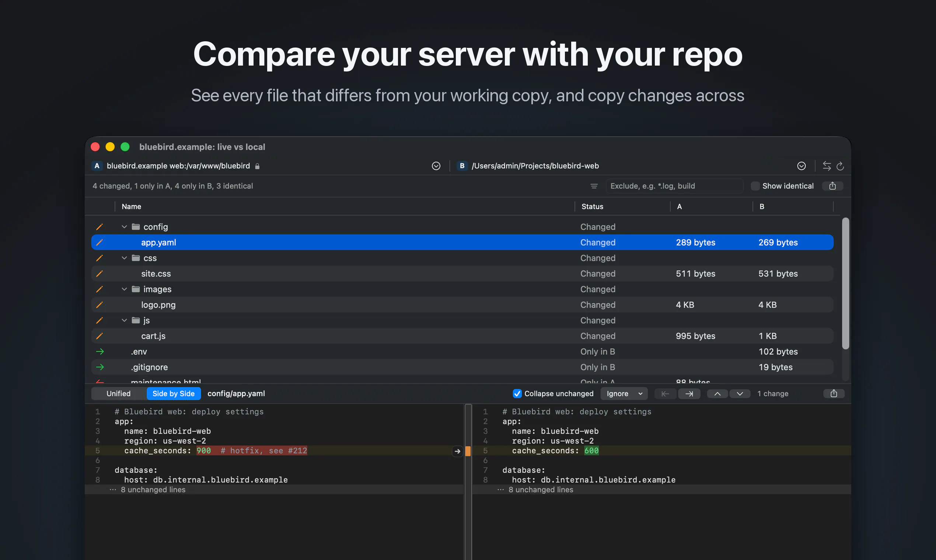936x560 pixels.
Task: Select the Side by Side view tab
Action: pos(174,393)
